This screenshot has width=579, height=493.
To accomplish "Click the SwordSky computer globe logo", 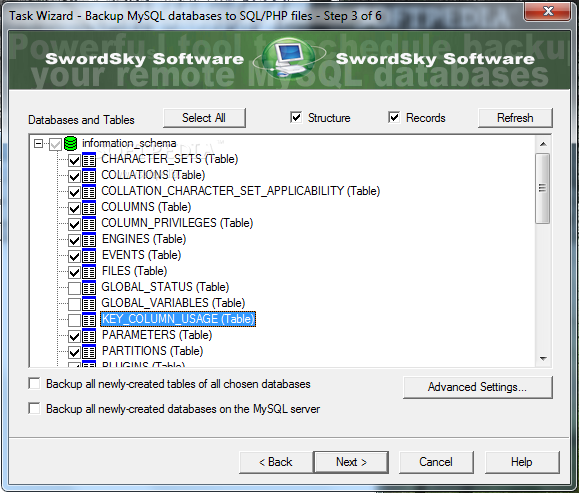I will [x=290, y=59].
